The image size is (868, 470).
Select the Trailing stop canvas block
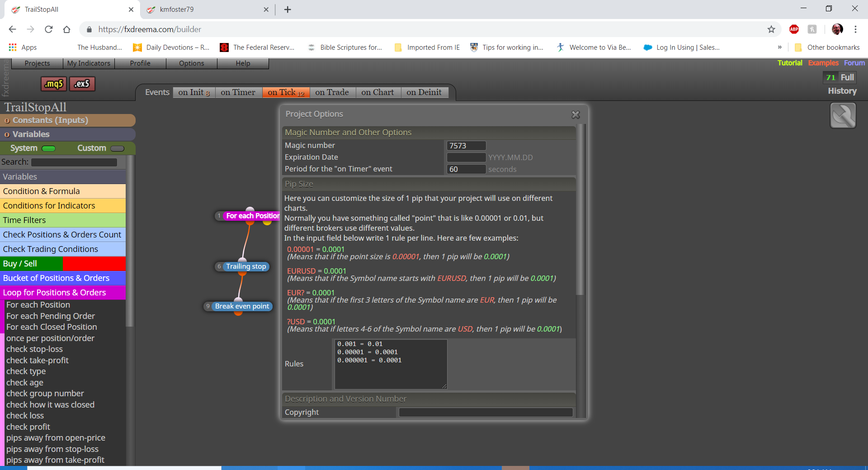[x=242, y=267]
